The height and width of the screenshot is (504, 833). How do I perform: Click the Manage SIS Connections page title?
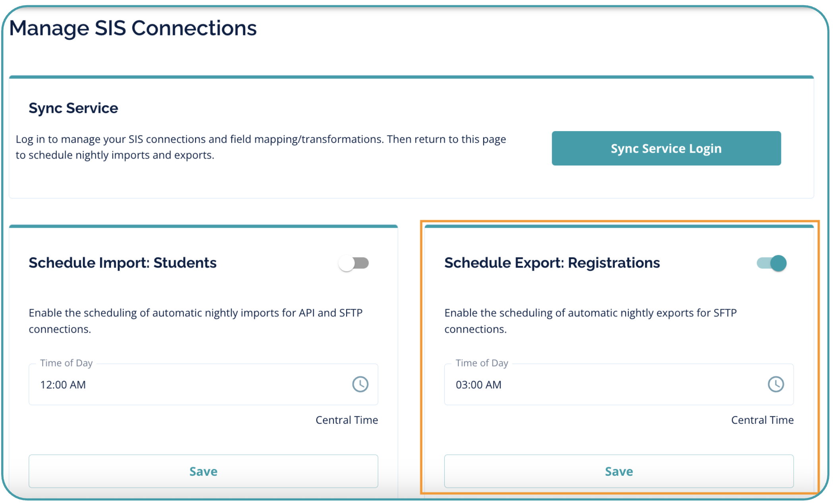(x=133, y=28)
